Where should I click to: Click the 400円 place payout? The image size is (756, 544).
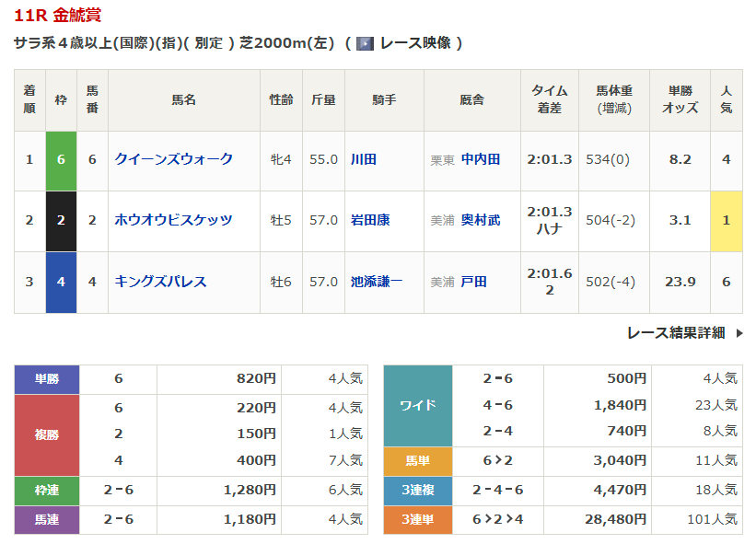(256, 460)
